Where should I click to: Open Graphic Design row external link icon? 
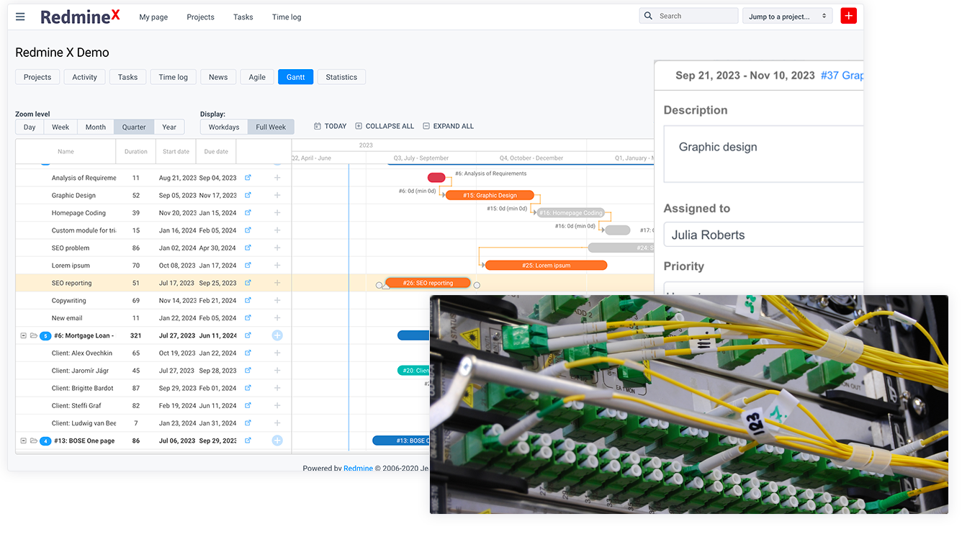(248, 195)
